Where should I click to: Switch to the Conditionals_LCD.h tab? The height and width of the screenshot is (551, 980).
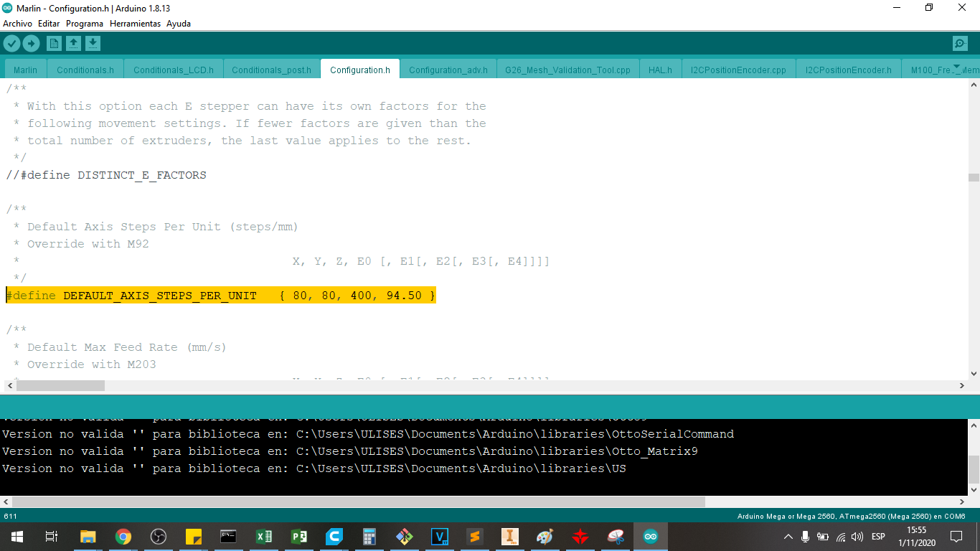(x=174, y=70)
